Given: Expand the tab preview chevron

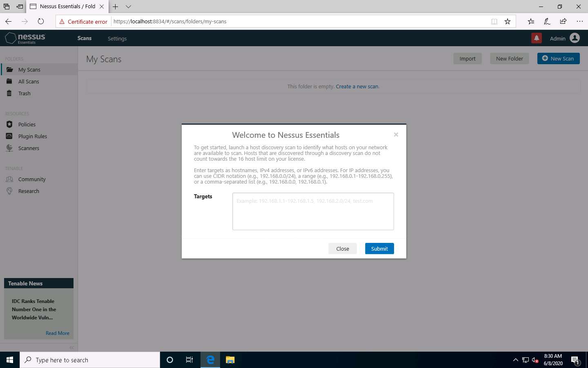Looking at the screenshot, I should 129,7.
